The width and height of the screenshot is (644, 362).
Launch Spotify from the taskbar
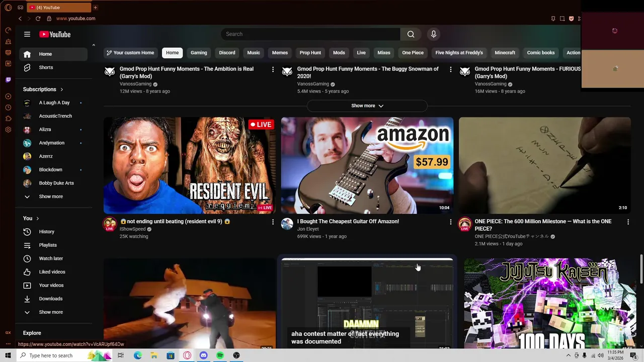220,355
